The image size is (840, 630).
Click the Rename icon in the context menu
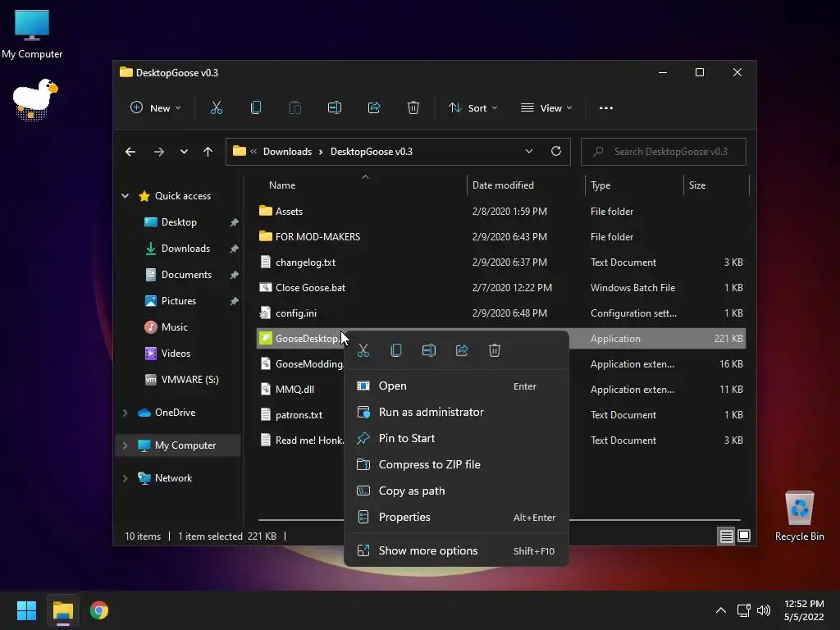coord(428,350)
